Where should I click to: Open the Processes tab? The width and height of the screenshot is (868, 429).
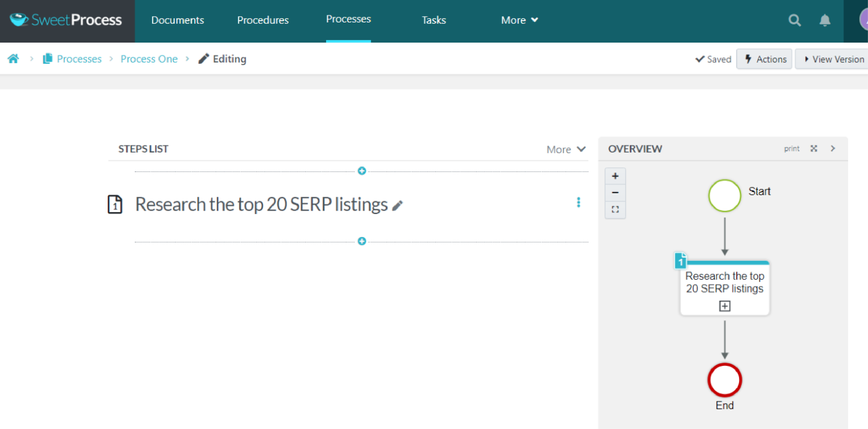tap(349, 19)
